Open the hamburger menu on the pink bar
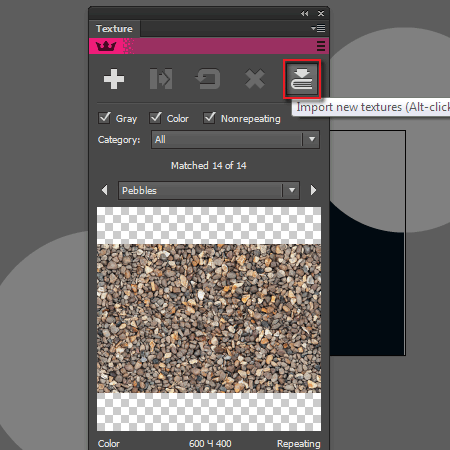Viewport: 450px width, 450px height. tap(321, 46)
